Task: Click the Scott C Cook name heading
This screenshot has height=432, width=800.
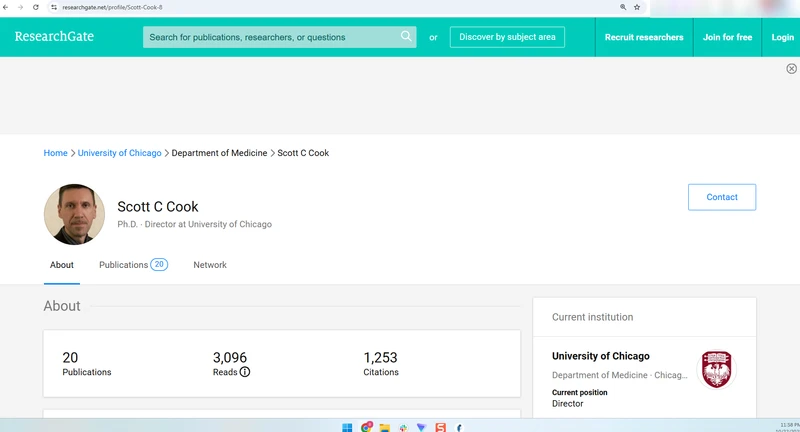Action: point(158,207)
